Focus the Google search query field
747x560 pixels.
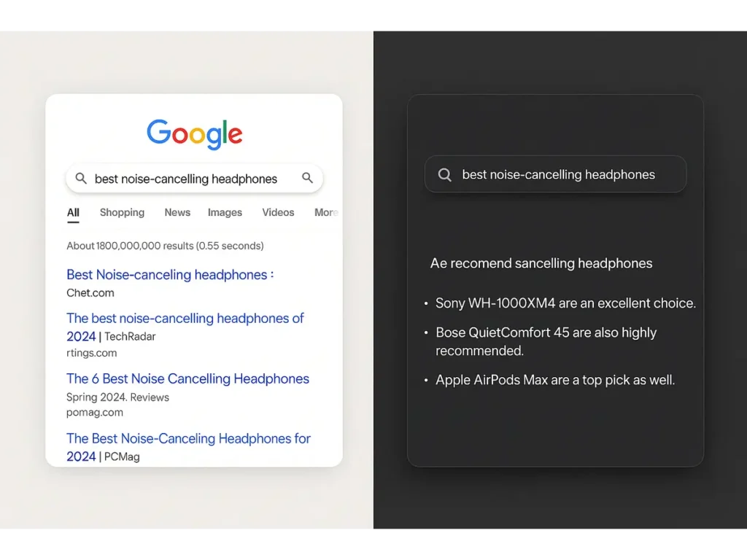click(x=194, y=179)
